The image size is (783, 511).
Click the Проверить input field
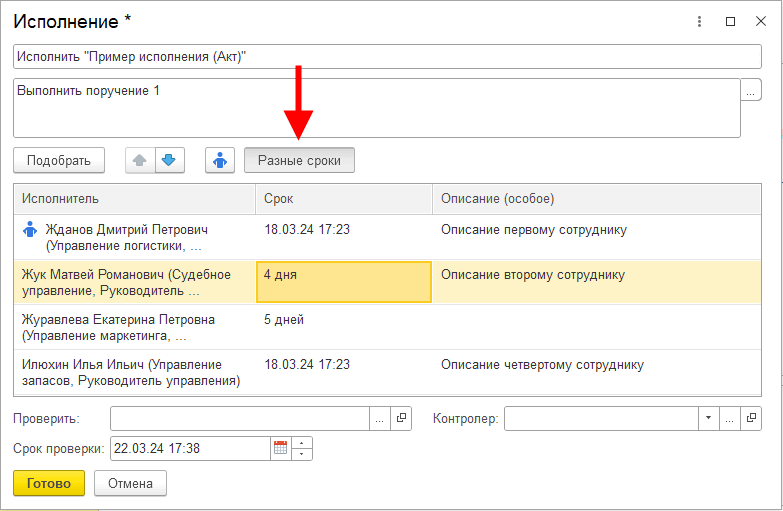pos(240,418)
